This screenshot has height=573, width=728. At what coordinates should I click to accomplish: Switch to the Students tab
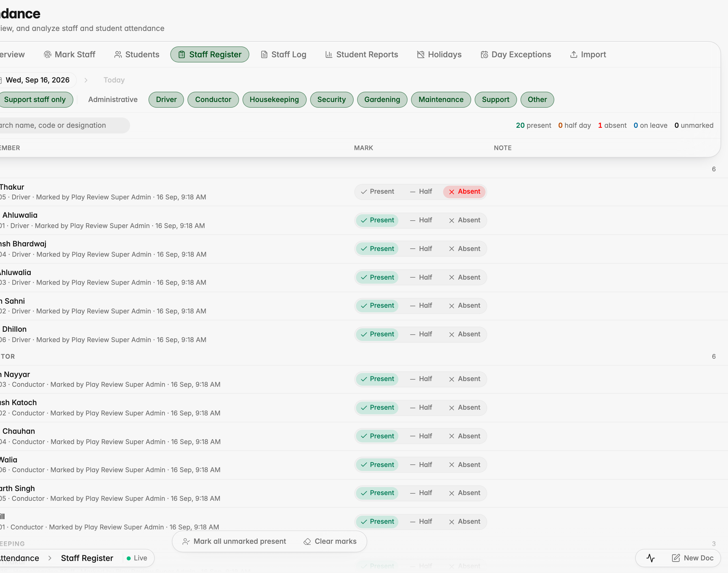click(x=137, y=54)
